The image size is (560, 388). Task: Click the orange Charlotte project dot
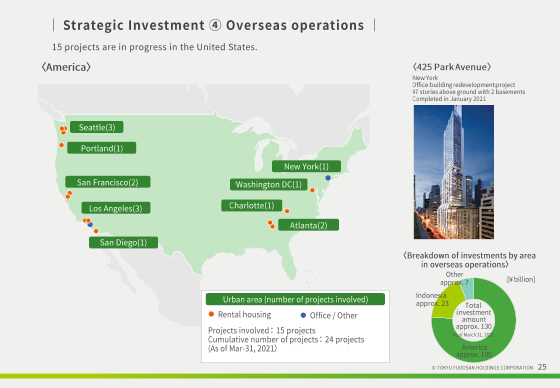[x=287, y=211]
